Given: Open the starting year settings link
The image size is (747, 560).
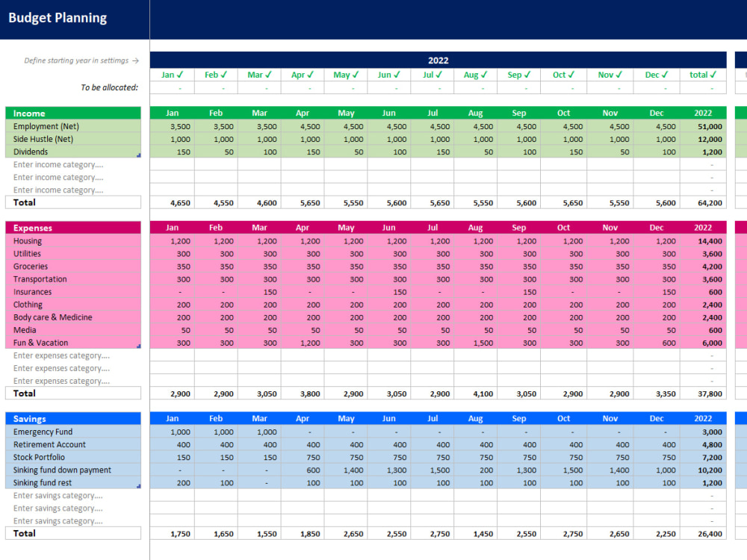Looking at the screenshot, I should click(82, 60).
